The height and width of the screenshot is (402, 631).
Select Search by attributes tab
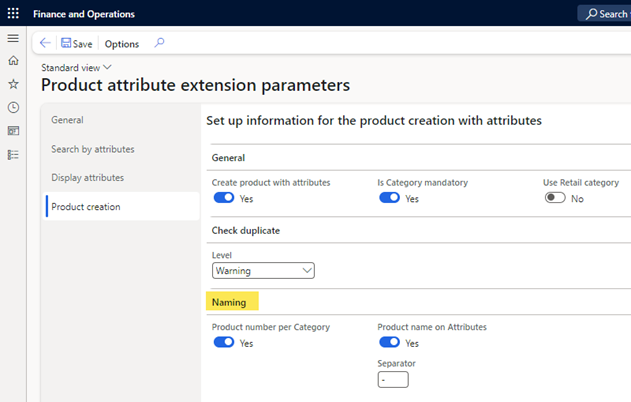point(93,149)
